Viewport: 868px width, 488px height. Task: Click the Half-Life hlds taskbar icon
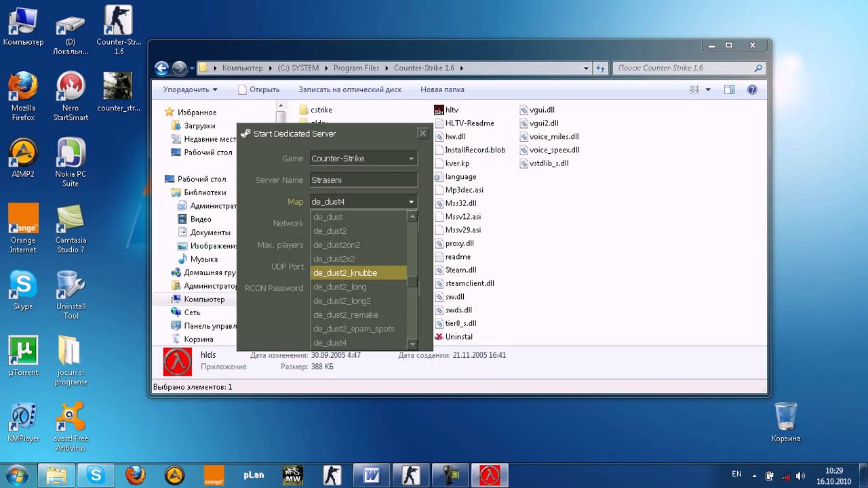tap(490, 475)
